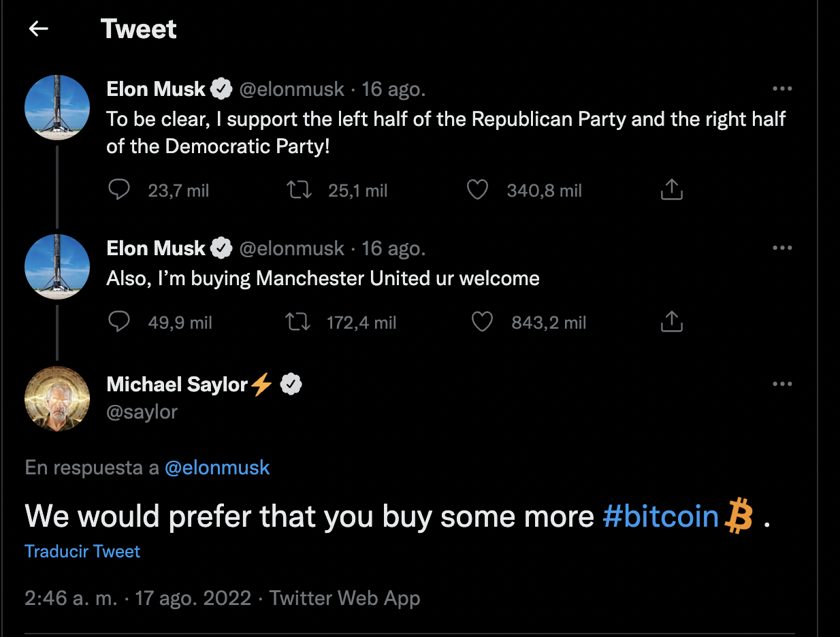This screenshot has width=840, height=637.
Task: Click the @saylor handle
Action: coord(142,412)
